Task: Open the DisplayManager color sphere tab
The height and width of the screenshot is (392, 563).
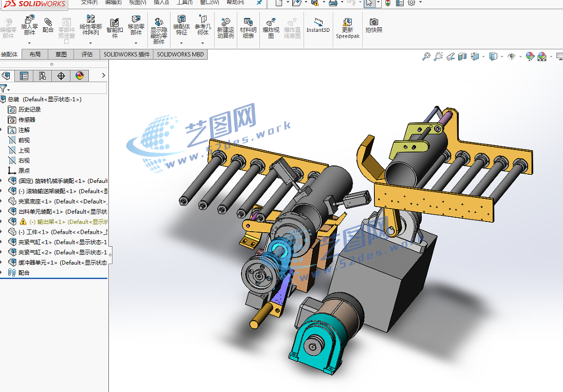Action: 79,76
